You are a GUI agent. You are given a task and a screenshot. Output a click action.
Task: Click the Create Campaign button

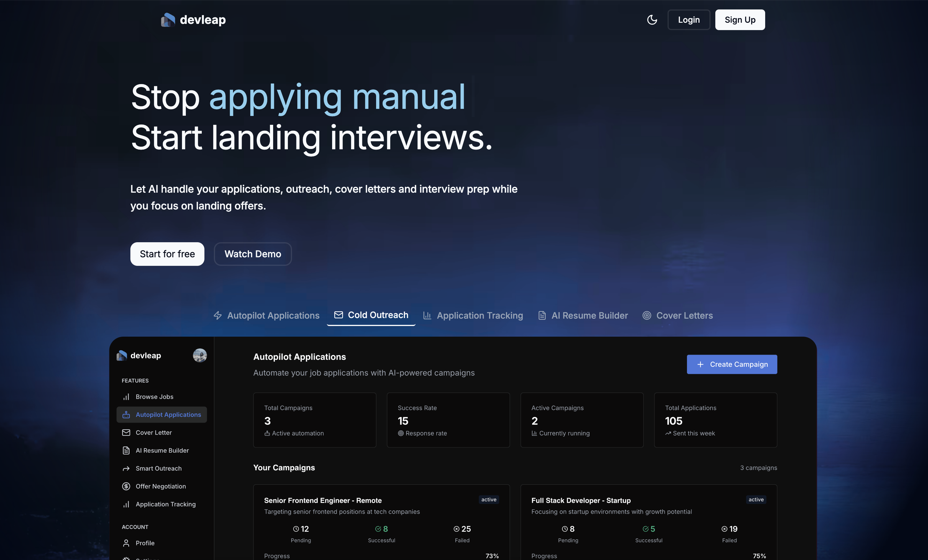(x=732, y=364)
